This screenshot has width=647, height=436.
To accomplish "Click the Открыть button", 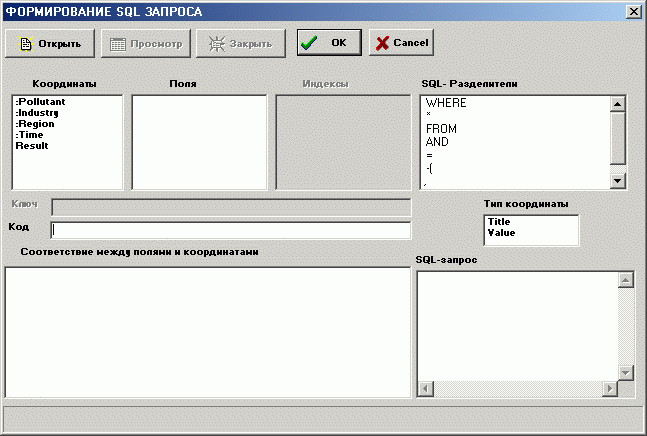I will (x=50, y=43).
